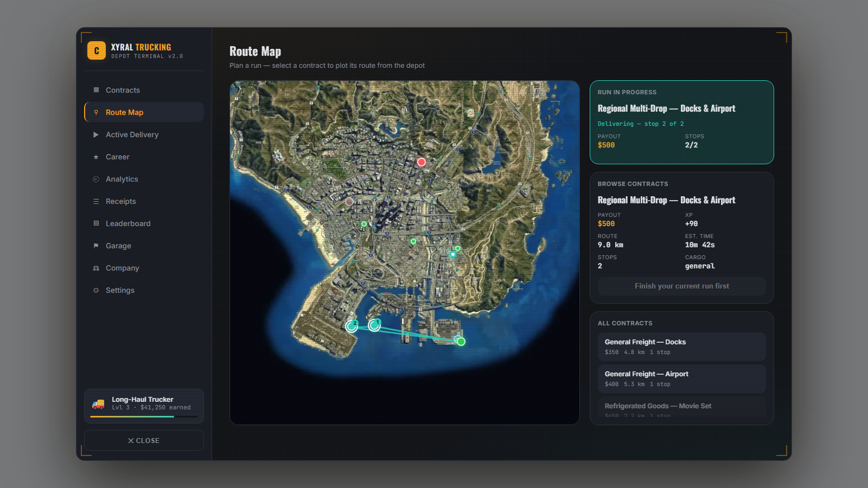Viewport: 868px width, 488px height.
Task: Click the Settings gear icon
Action: click(x=96, y=290)
